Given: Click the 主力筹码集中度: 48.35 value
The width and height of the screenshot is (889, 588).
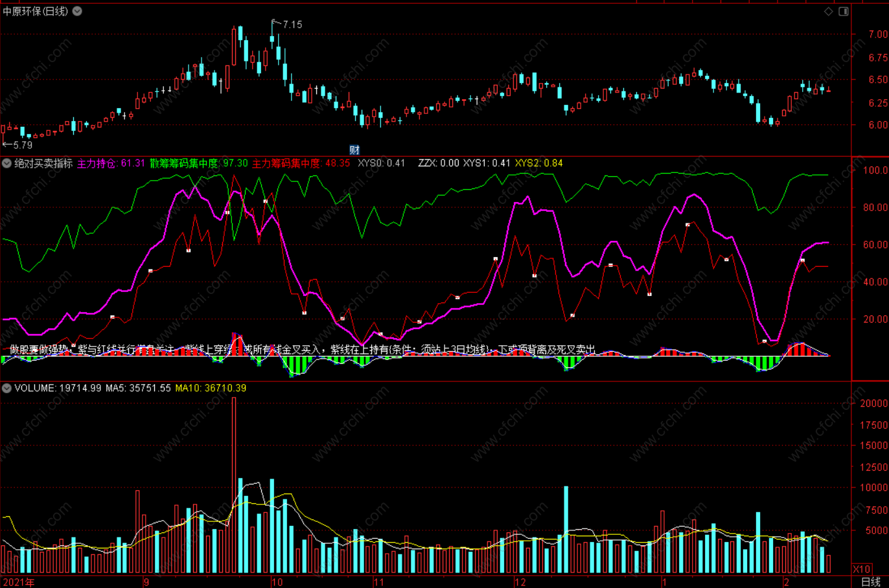Looking at the screenshot, I should pos(301,163).
